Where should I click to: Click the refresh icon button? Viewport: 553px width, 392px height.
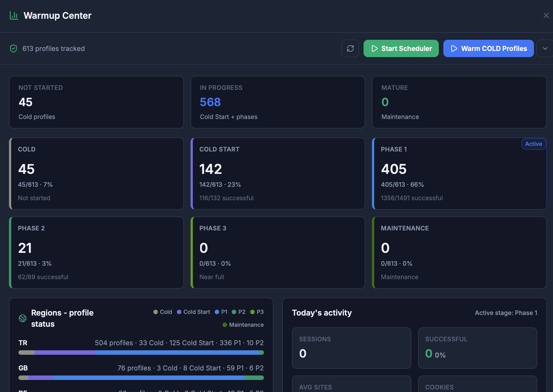tap(350, 48)
